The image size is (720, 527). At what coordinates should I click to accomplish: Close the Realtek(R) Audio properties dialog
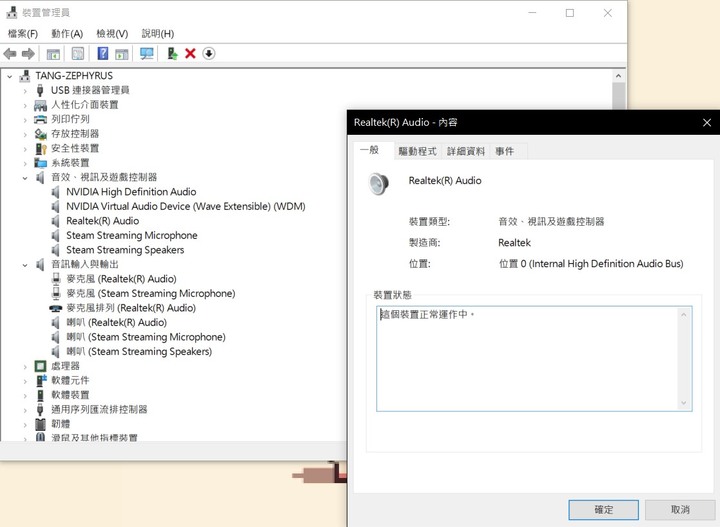click(707, 123)
